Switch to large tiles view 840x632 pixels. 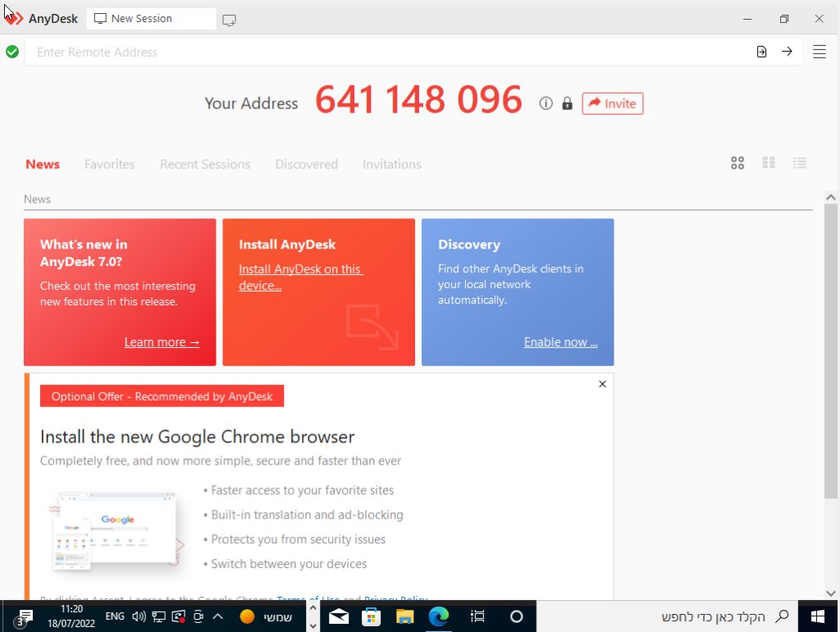pos(737,163)
